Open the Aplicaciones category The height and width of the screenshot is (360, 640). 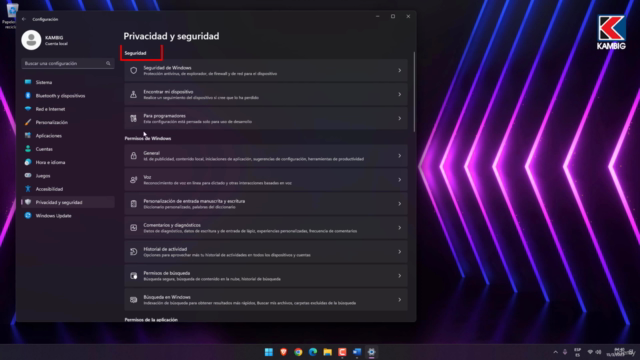point(68,136)
